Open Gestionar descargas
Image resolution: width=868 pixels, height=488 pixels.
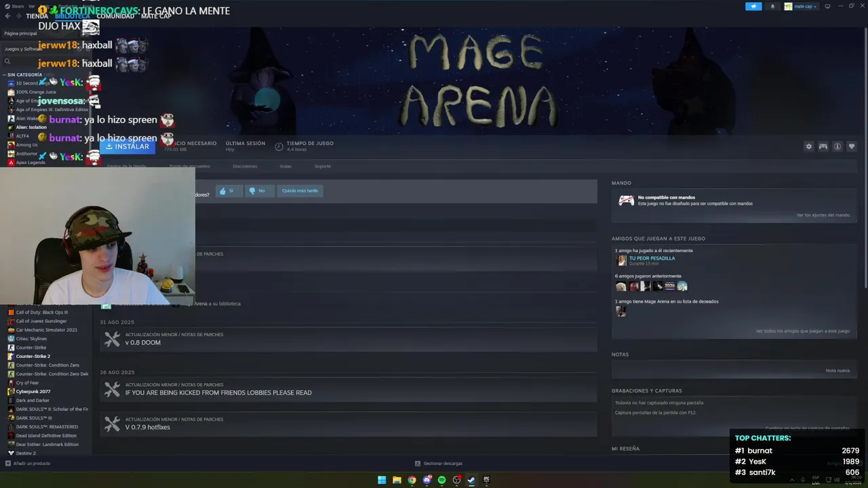[x=439, y=464]
